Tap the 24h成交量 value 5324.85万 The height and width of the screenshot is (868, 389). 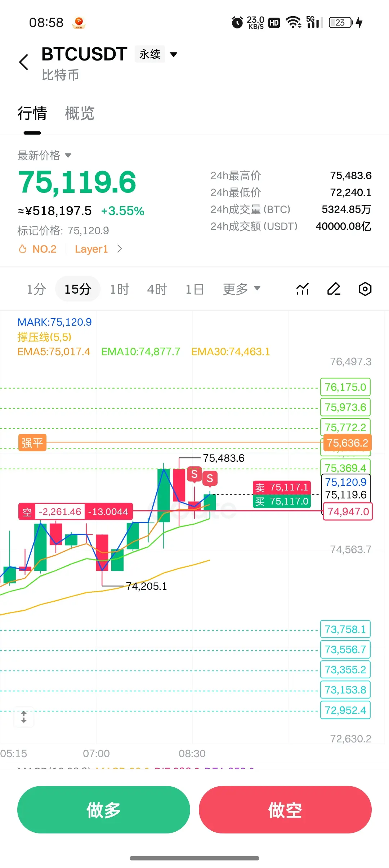[346, 209]
